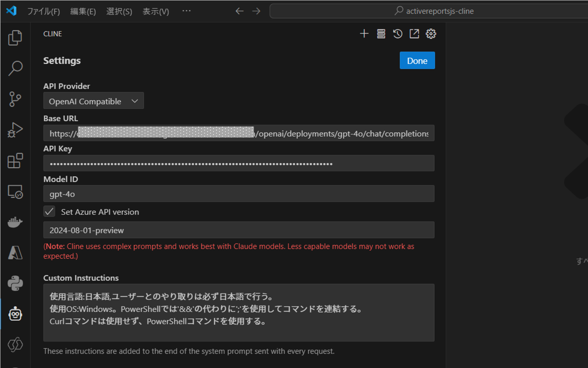Viewport: 588px width, 368px height.
Task: Open the Search view icon
Action: pos(15,68)
